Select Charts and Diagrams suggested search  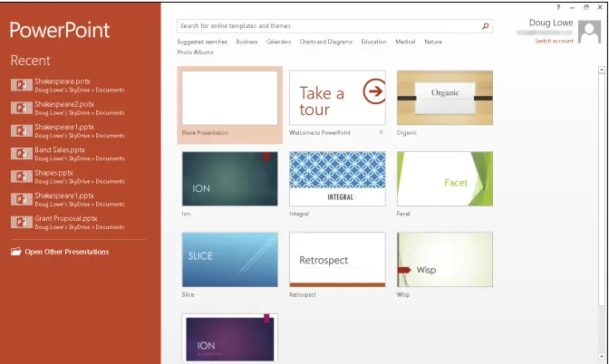pyautogui.click(x=326, y=42)
